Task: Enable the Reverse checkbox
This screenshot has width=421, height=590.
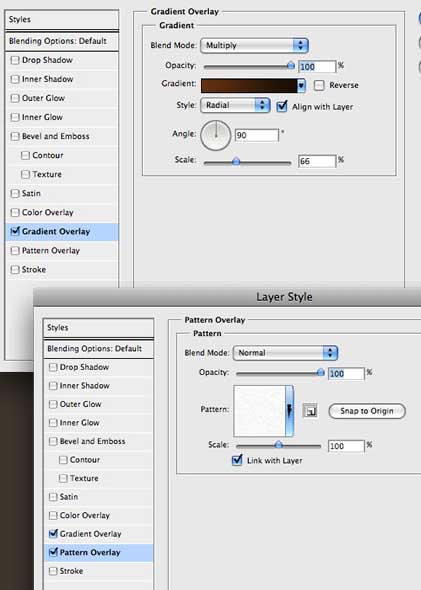Action: pyautogui.click(x=319, y=85)
